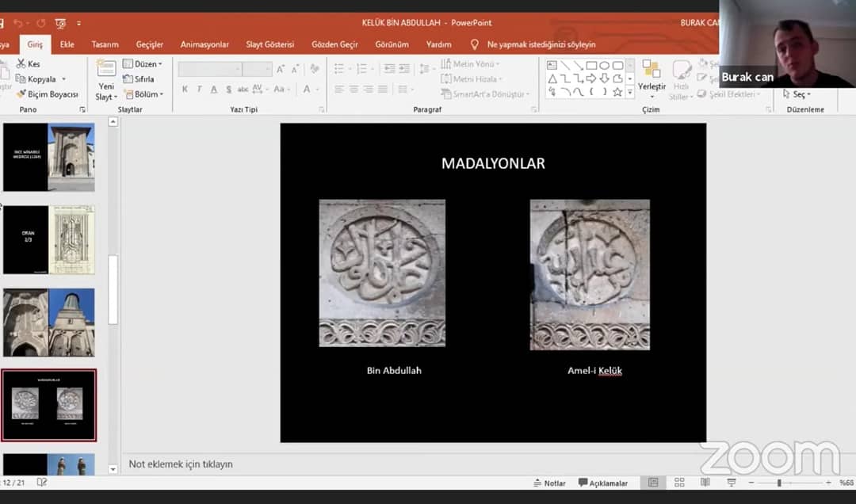
Task: Increase font size with the A-up icon
Action: (281, 70)
